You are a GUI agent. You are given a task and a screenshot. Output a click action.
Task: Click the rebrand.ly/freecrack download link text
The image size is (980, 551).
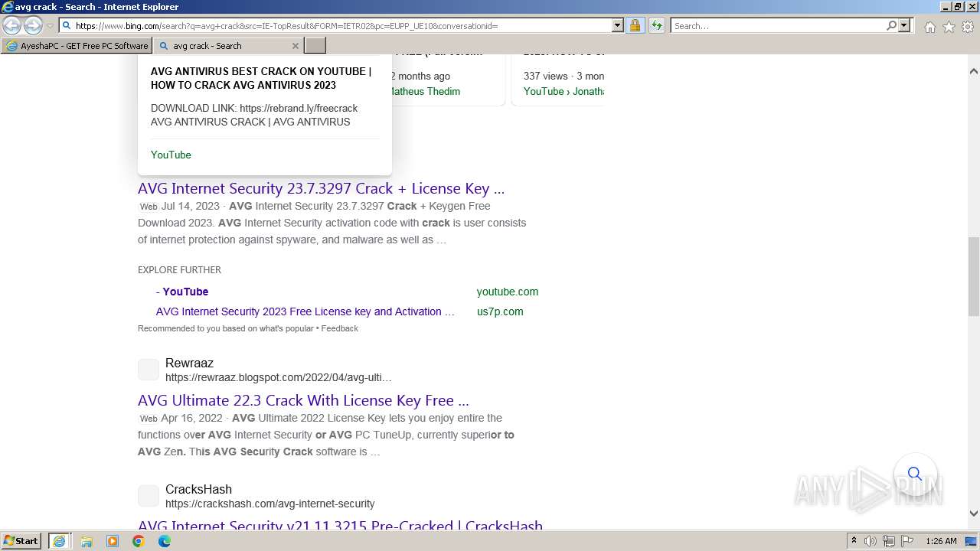pyautogui.click(x=299, y=108)
